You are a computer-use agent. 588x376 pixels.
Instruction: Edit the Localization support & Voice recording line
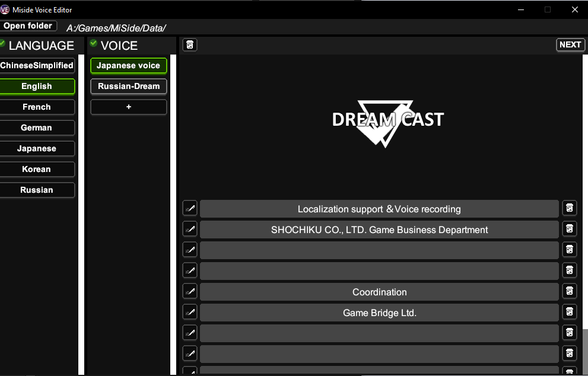190,208
